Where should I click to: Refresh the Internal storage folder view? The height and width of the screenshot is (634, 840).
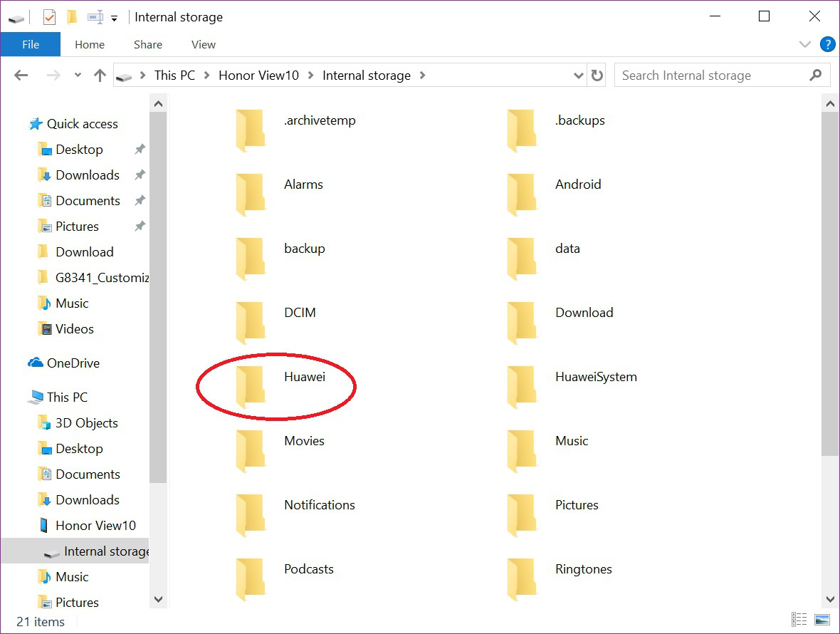click(597, 76)
